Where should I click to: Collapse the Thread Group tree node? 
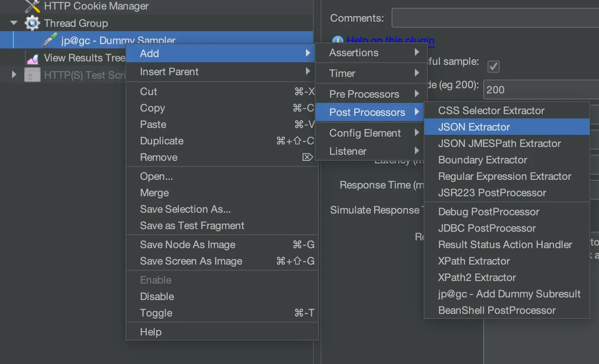coord(13,23)
